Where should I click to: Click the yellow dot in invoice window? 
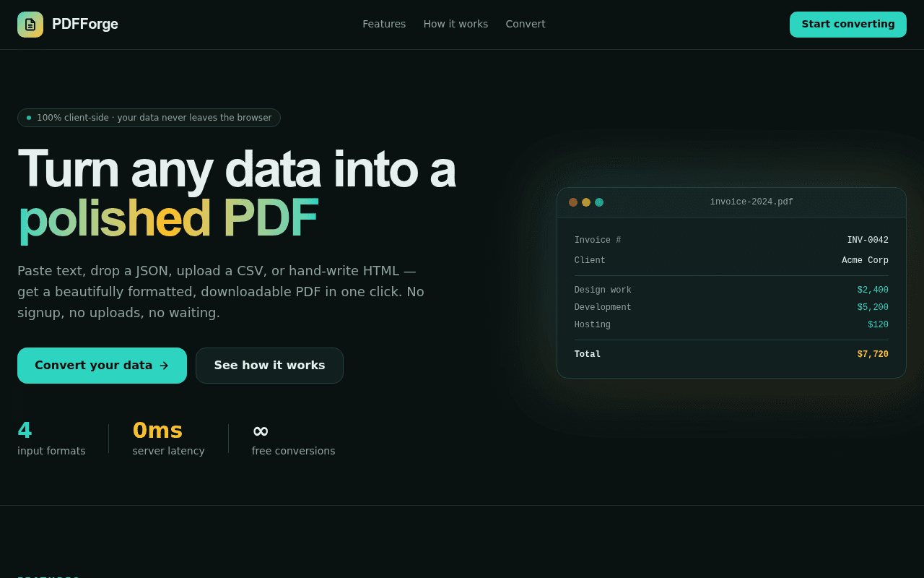pyautogui.click(x=586, y=202)
